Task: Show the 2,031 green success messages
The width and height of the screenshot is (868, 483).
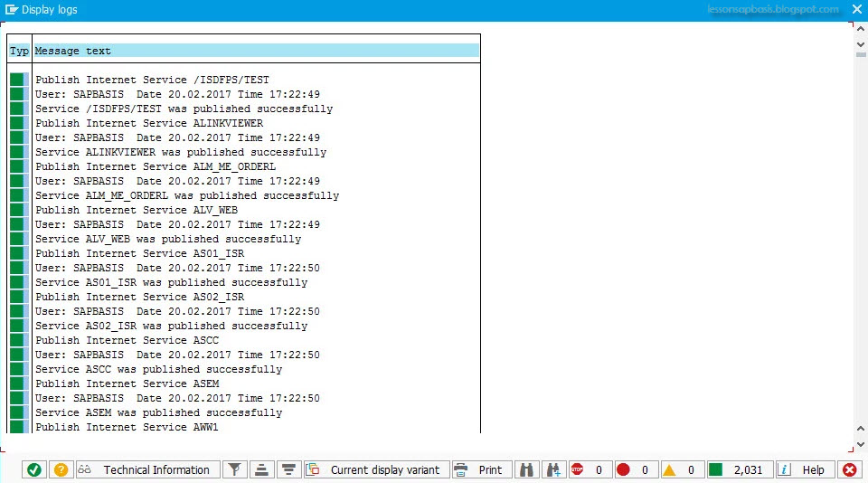Action: (740, 469)
